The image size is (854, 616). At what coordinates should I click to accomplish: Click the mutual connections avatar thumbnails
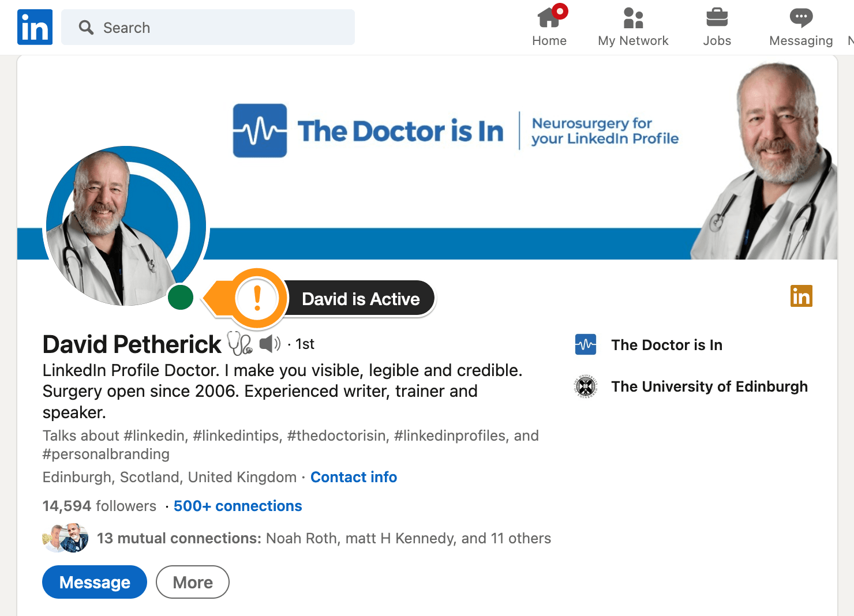pos(65,538)
